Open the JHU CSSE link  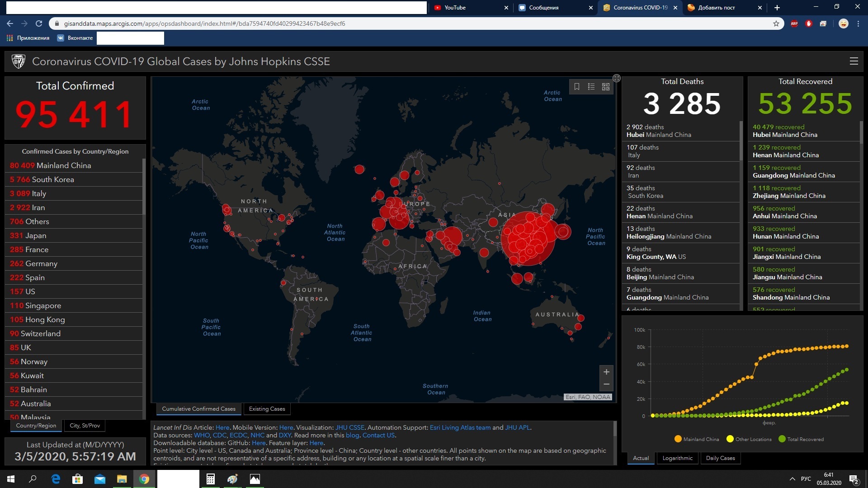click(x=349, y=427)
